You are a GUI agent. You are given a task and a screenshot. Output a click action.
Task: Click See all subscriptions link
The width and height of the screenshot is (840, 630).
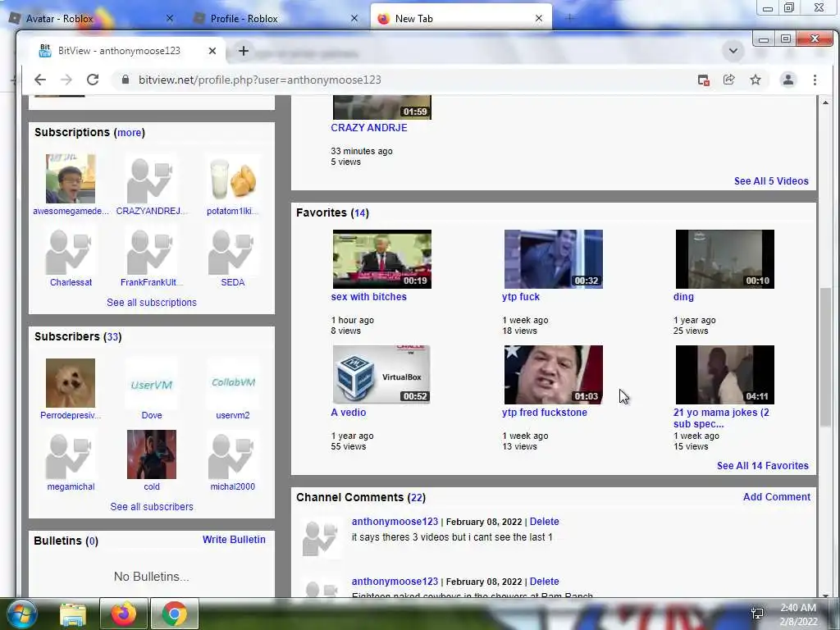tap(152, 303)
